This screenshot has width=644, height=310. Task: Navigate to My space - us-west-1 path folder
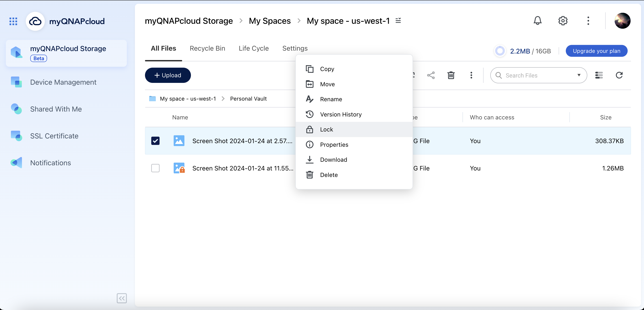pos(188,99)
